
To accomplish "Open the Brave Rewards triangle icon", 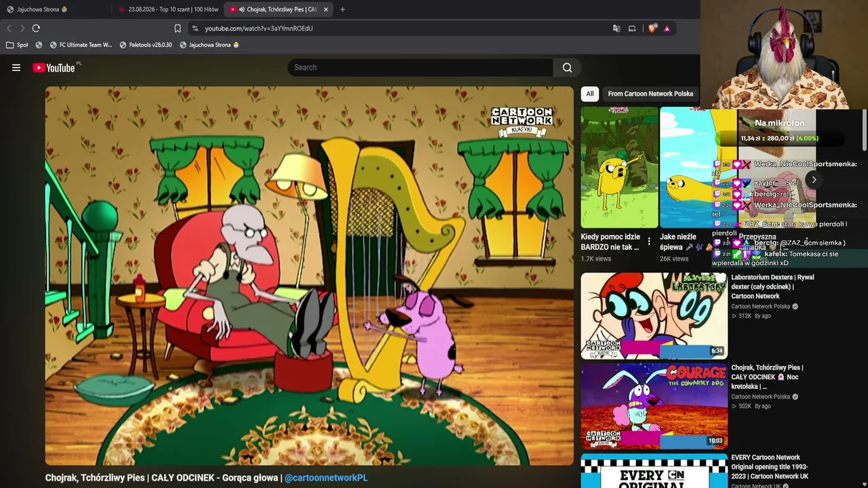I will click(x=667, y=28).
